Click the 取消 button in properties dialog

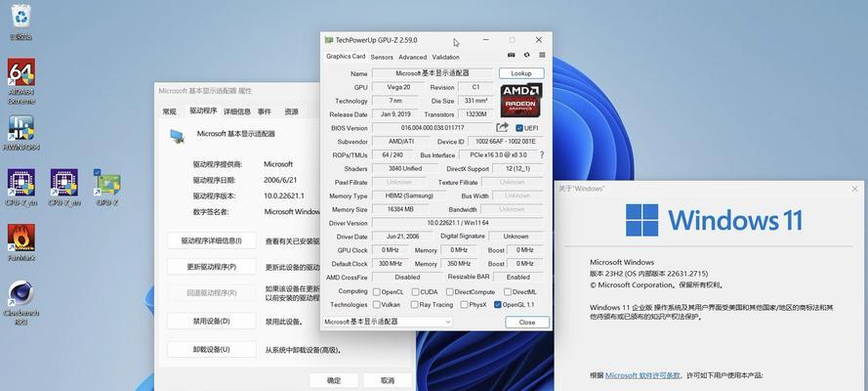coord(387,380)
